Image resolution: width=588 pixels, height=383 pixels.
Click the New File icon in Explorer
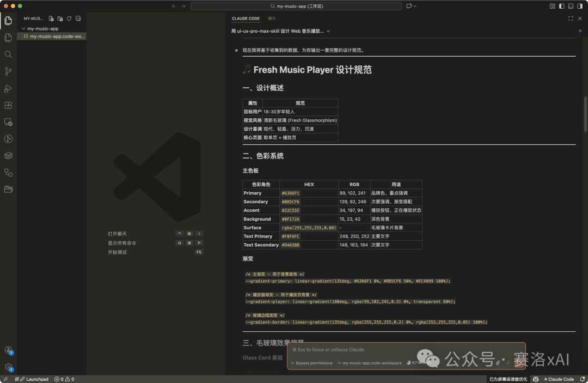click(51, 19)
